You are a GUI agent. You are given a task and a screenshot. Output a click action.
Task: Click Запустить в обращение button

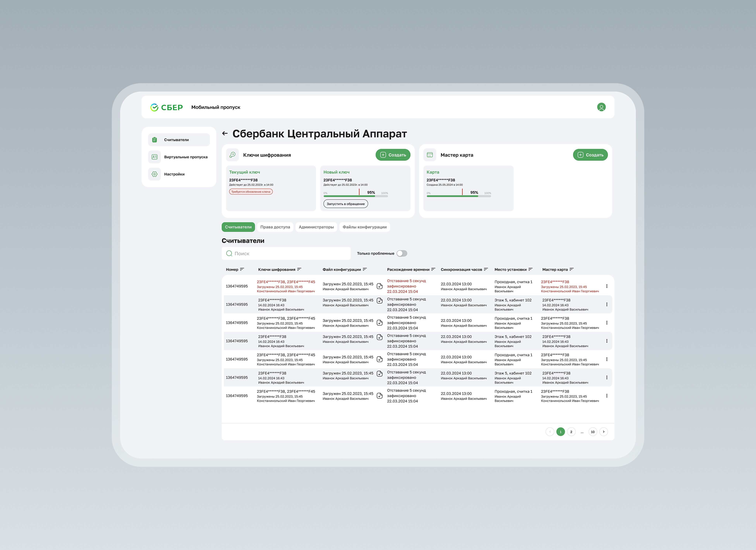(345, 204)
